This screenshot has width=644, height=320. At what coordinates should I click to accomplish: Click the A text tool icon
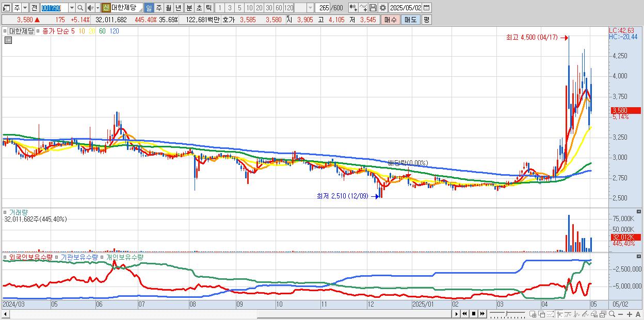click(638, 314)
